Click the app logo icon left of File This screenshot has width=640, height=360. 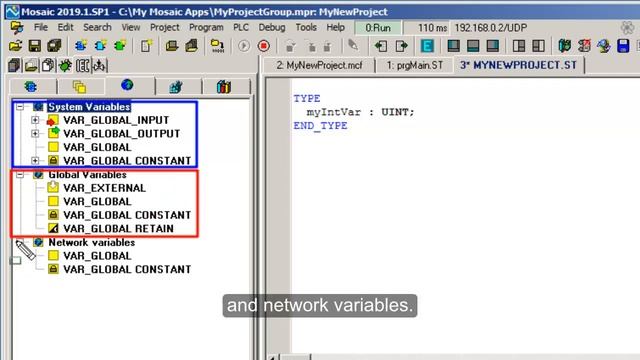point(17,28)
